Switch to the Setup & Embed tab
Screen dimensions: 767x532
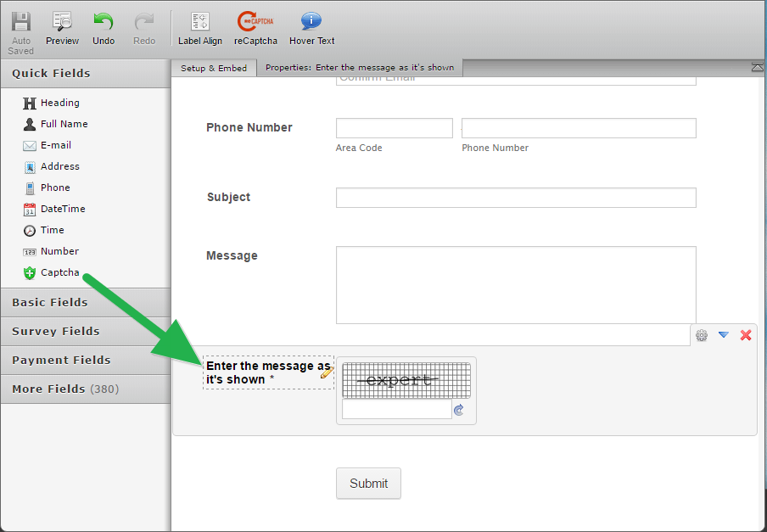(x=214, y=68)
